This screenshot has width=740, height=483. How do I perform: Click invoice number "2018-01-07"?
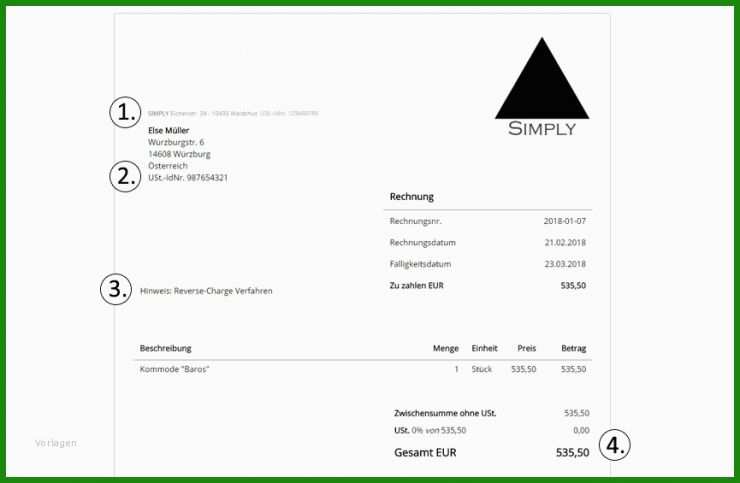(x=564, y=221)
